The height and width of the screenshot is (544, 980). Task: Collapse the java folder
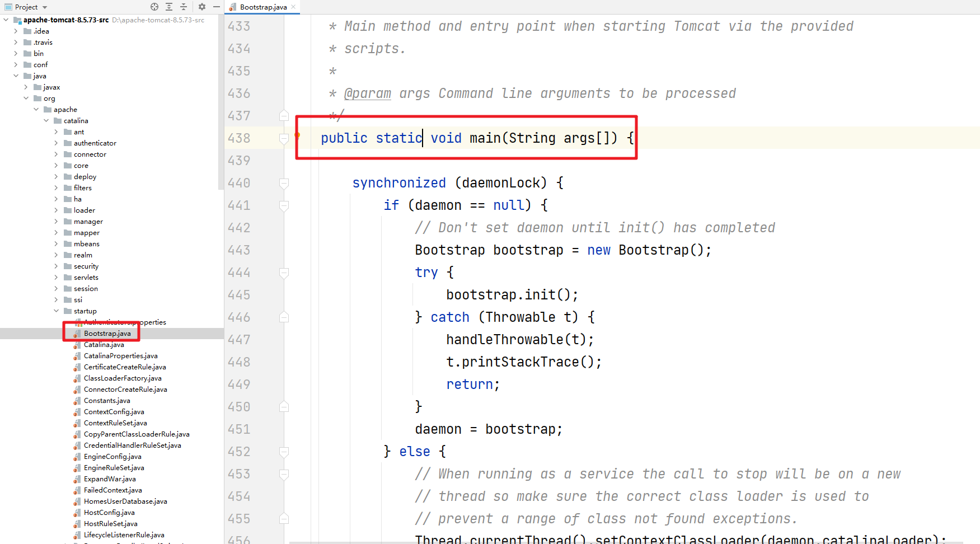coord(16,76)
